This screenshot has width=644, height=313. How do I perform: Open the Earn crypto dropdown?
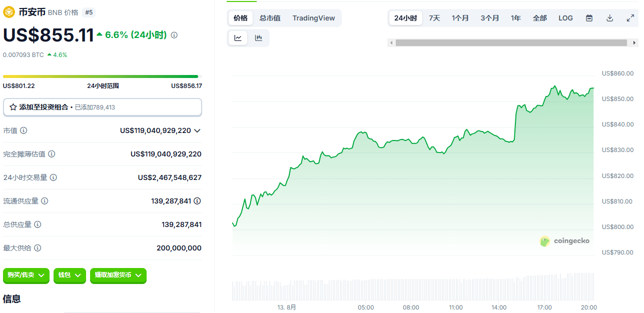(x=118, y=275)
